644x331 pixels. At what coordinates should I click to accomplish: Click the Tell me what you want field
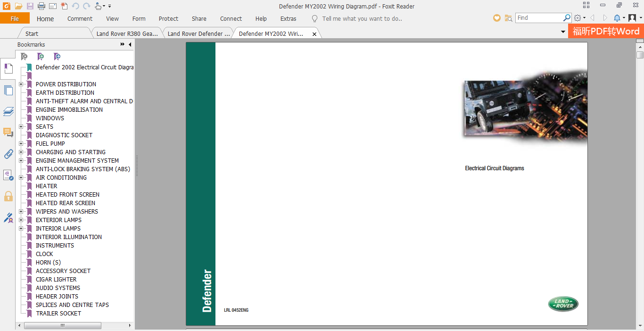tap(362, 19)
